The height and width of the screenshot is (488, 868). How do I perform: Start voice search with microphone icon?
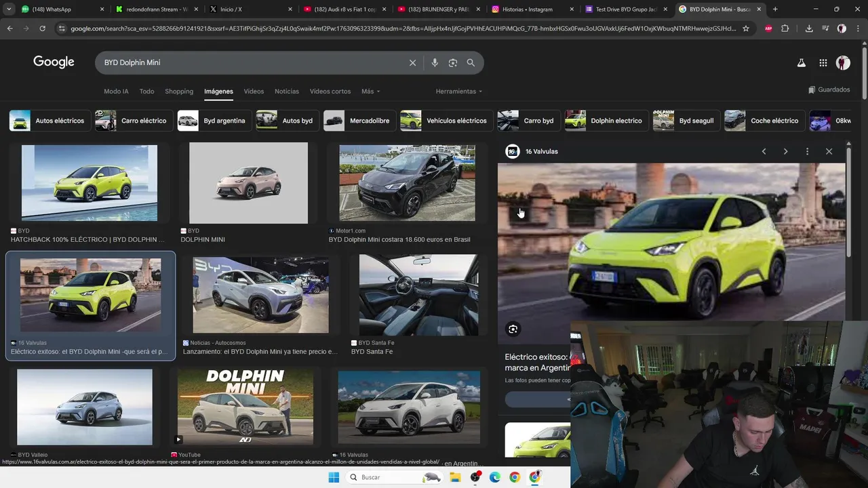(435, 62)
